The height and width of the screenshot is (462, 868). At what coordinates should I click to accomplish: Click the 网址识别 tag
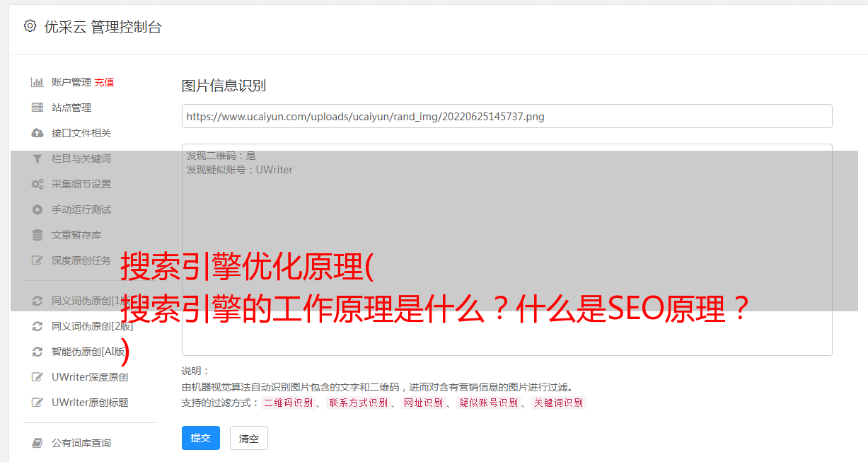[x=423, y=403]
